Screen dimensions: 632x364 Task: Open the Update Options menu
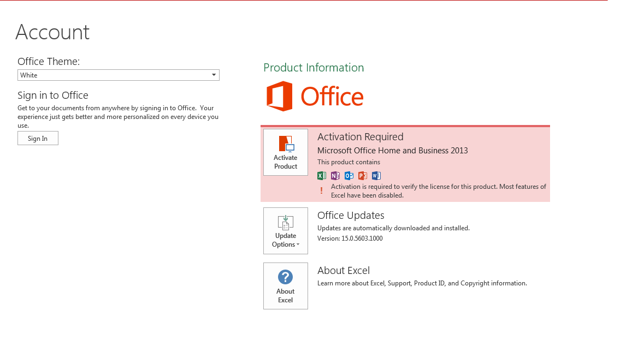(x=285, y=231)
